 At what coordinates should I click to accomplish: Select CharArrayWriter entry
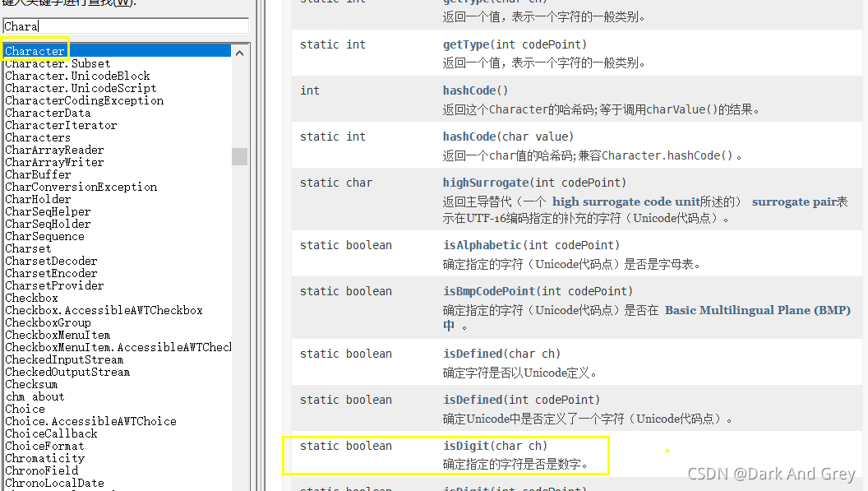(x=54, y=162)
